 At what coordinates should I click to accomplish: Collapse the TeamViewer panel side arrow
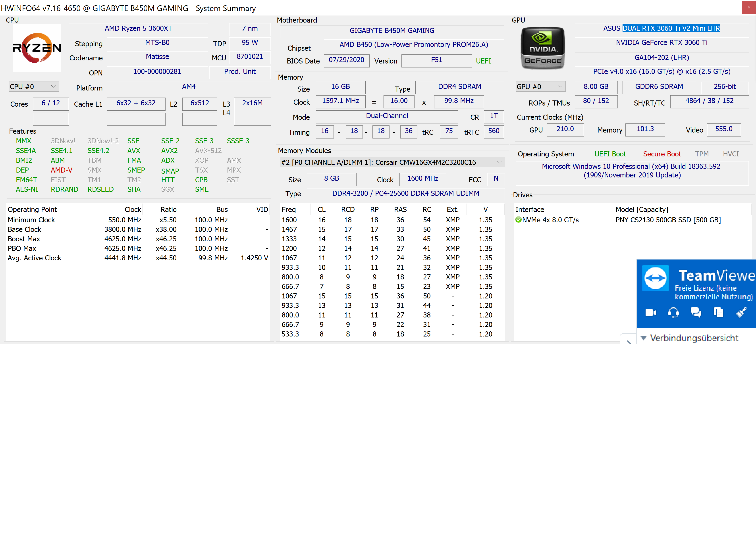[x=629, y=341]
